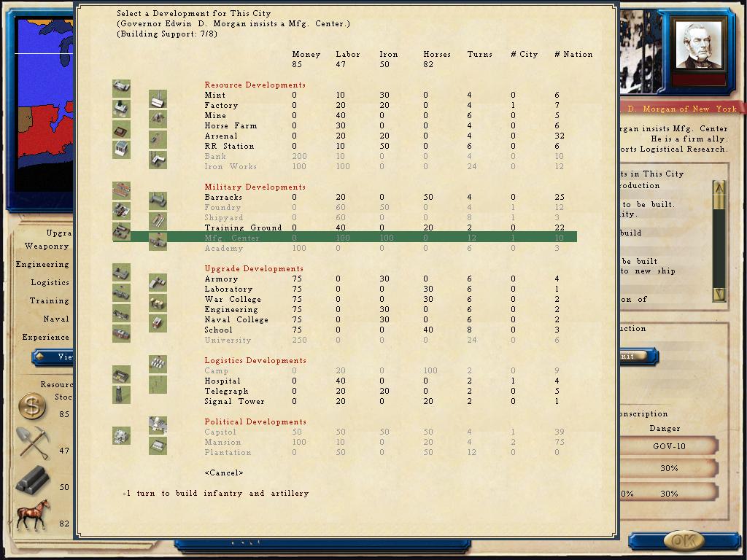Click the Factory building icon with smokestacks
Viewport: 747px width, 560px height.
[x=158, y=99]
